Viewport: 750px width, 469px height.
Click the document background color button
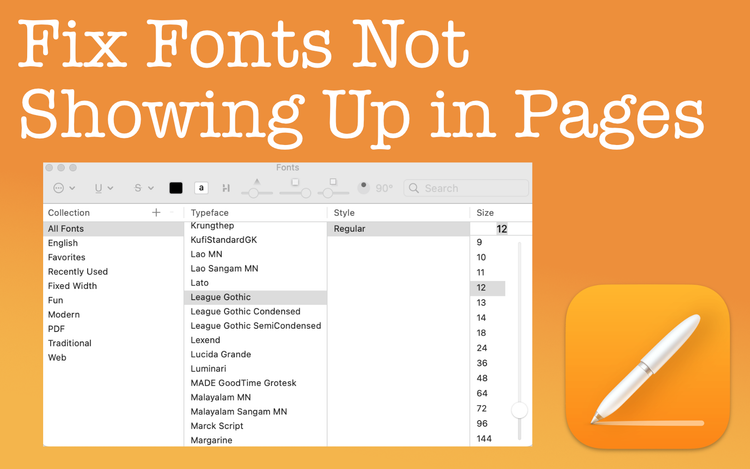click(201, 188)
